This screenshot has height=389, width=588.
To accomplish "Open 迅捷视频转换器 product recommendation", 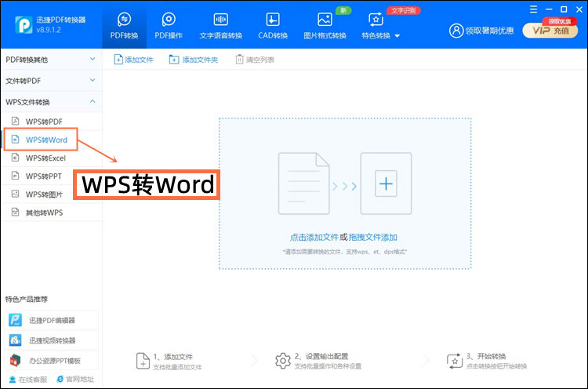I will coord(52,340).
